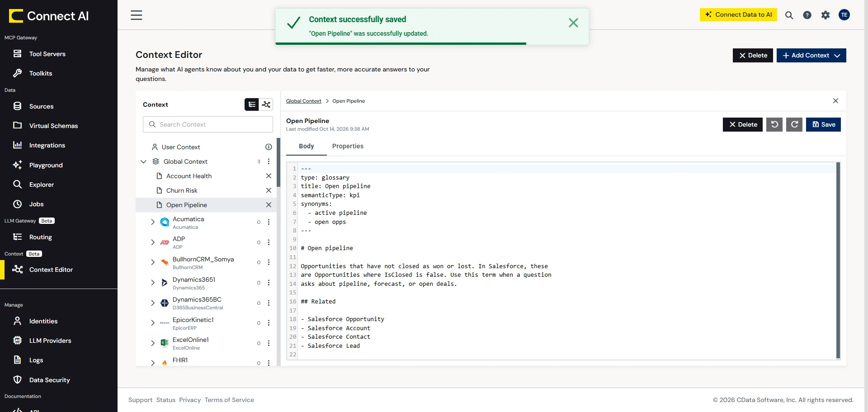The height and width of the screenshot is (412, 868).
Task: Open Virtual Schemas in sidebar
Action: (53, 126)
